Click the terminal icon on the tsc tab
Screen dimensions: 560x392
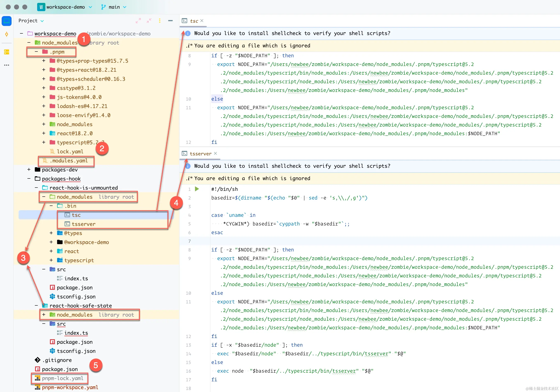tap(185, 21)
